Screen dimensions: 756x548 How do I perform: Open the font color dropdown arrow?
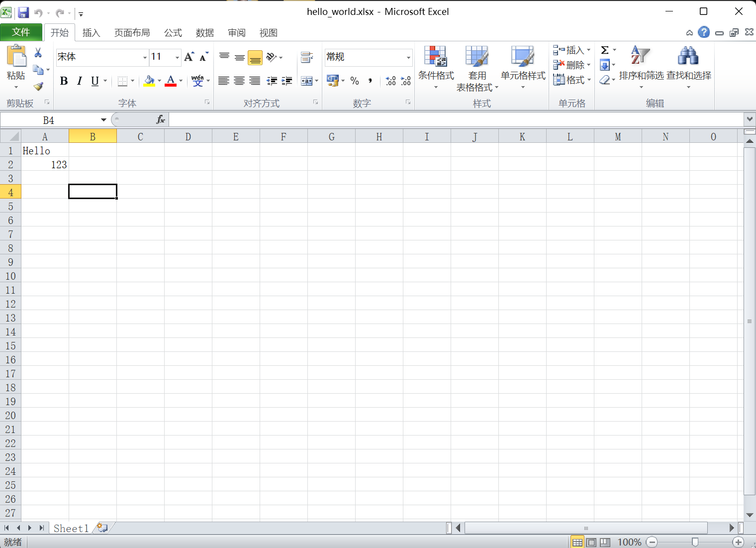pos(180,81)
